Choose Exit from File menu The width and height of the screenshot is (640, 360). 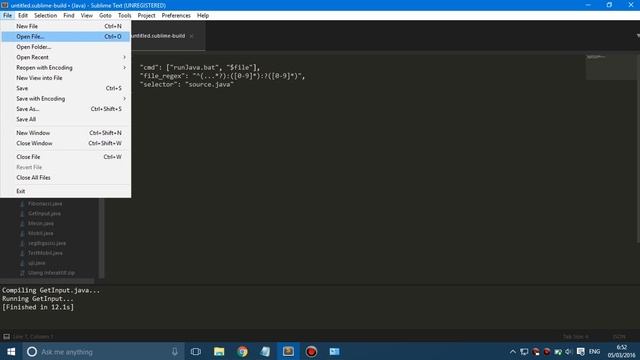click(x=66, y=191)
